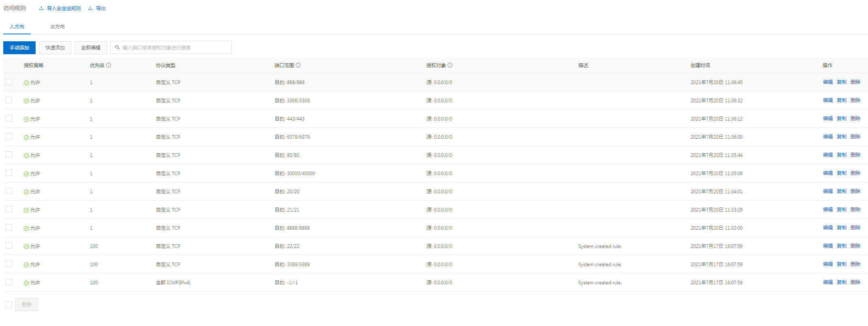Edit the port 888/888 rule

click(x=828, y=82)
